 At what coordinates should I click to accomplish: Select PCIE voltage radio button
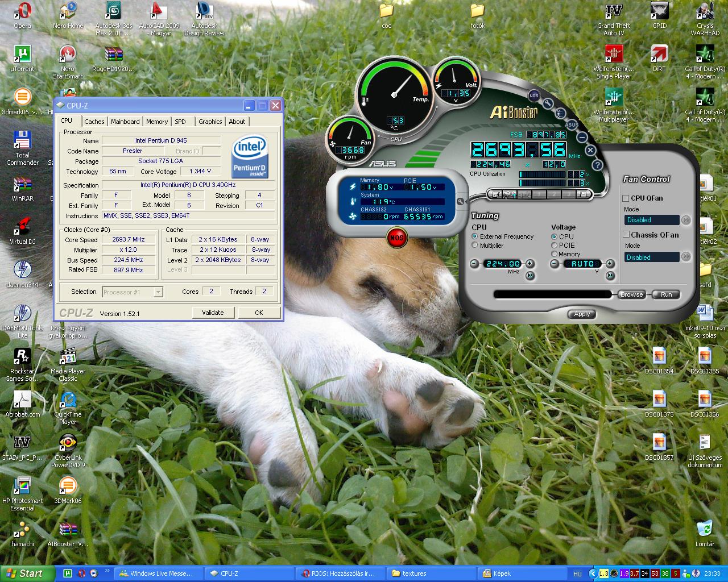[554, 246]
